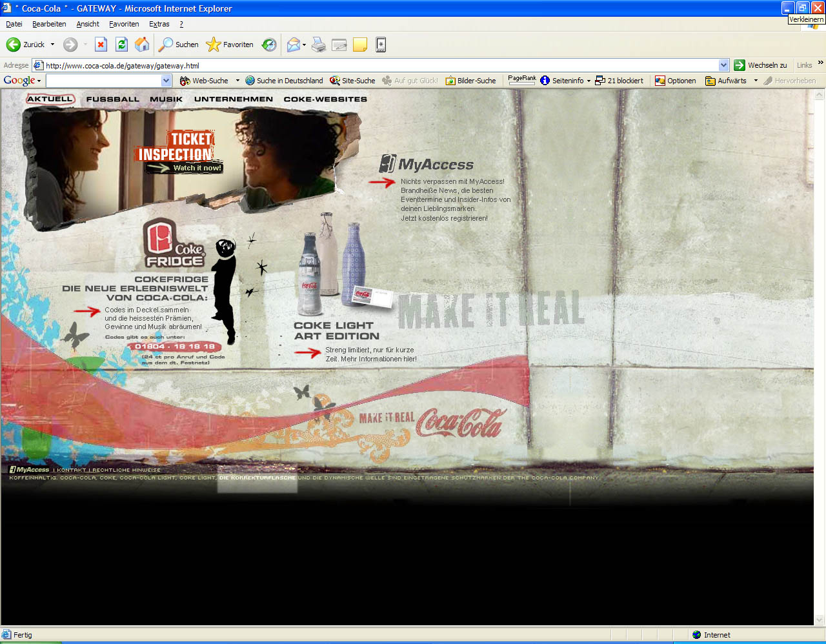Open the Codes im Deckel sammeln link
This screenshot has height=644, width=826.
tap(154, 318)
